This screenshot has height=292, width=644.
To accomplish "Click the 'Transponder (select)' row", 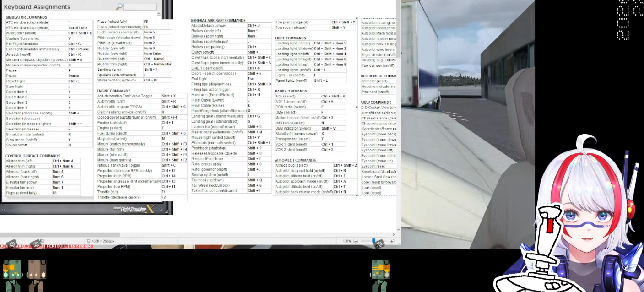I will (x=310, y=139).
